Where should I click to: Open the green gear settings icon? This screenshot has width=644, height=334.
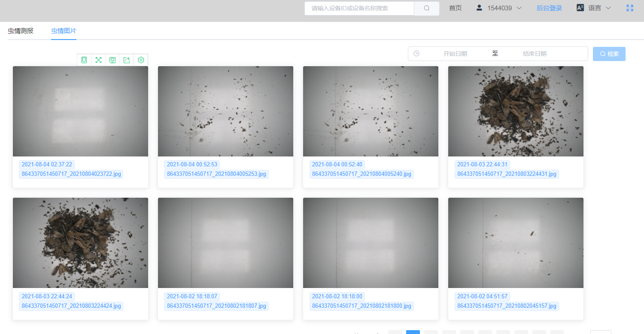[141, 60]
